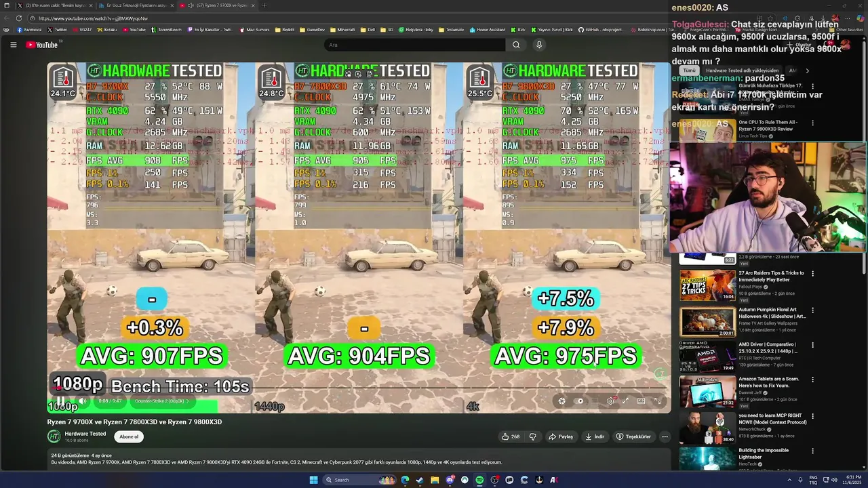Open the Facebook bookmark
Viewport: 868px width, 488px height.
[x=29, y=30]
